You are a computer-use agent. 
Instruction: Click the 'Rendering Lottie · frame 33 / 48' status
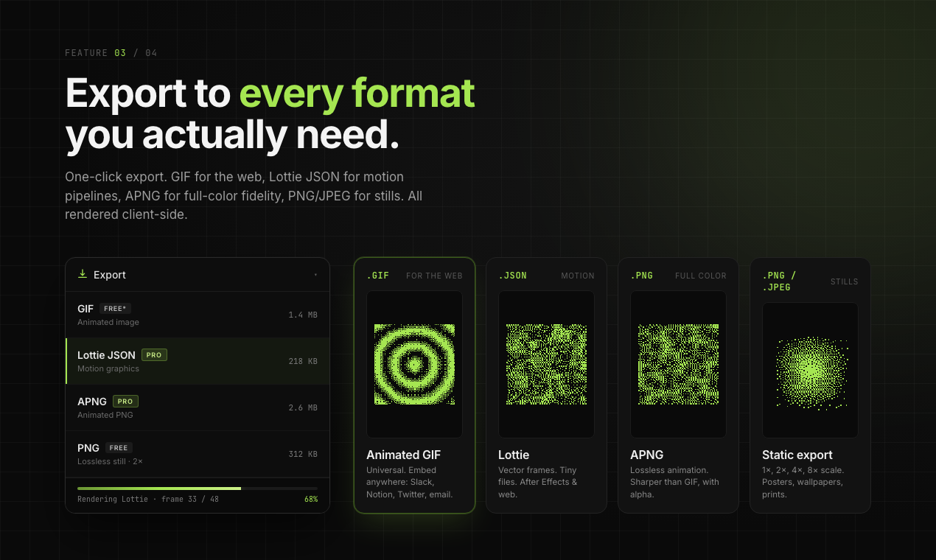coord(148,500)
